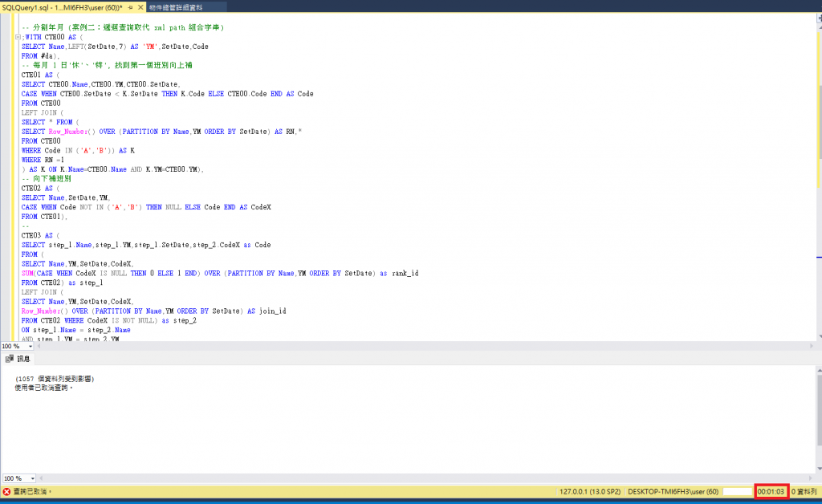Click the messages pane vertical scrollbar thumb

pos(820,408)
